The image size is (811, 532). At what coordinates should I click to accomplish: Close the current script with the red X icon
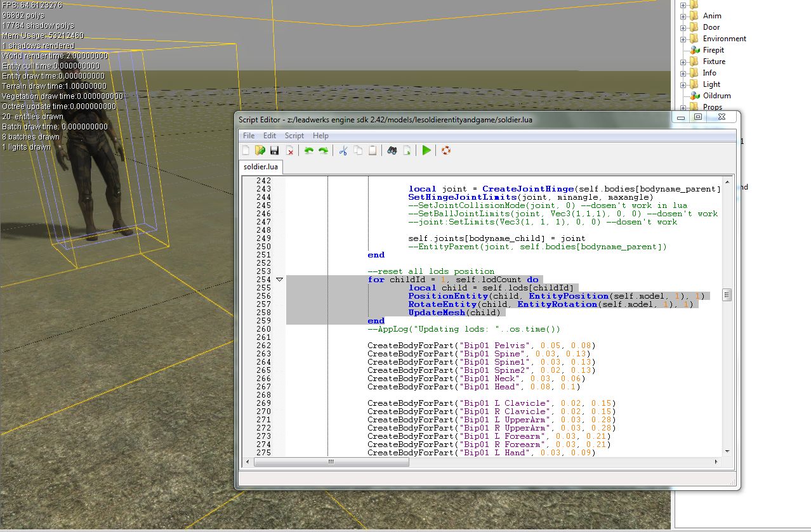pos(290,150)
